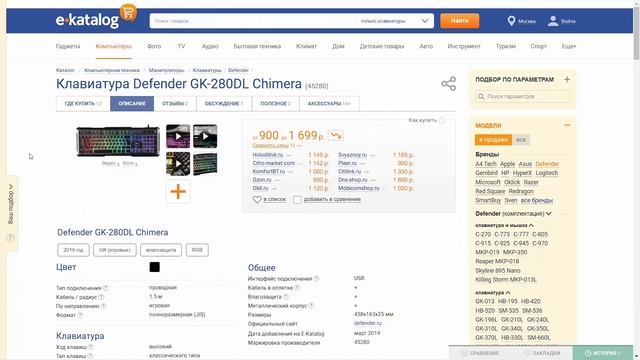Collapse the Модели panel with minus
The width and height of the screenshot is (640, 360).
567,125
